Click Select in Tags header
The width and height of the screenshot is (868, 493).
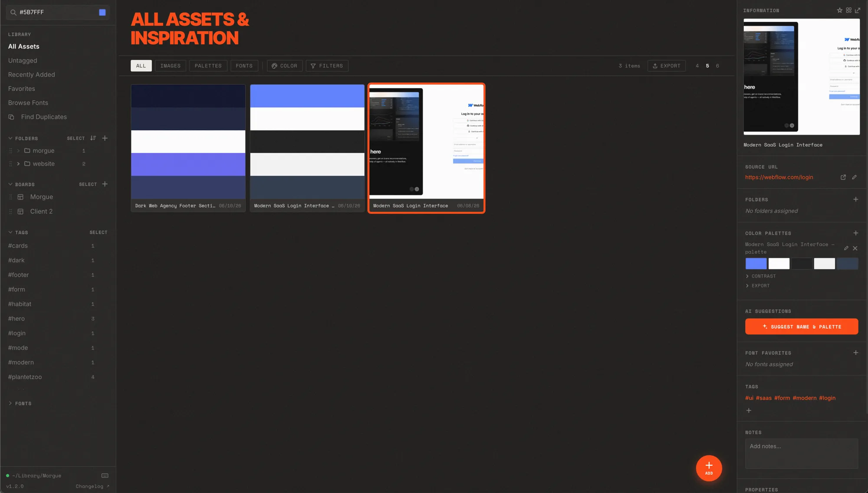click(x=99, y=232)
